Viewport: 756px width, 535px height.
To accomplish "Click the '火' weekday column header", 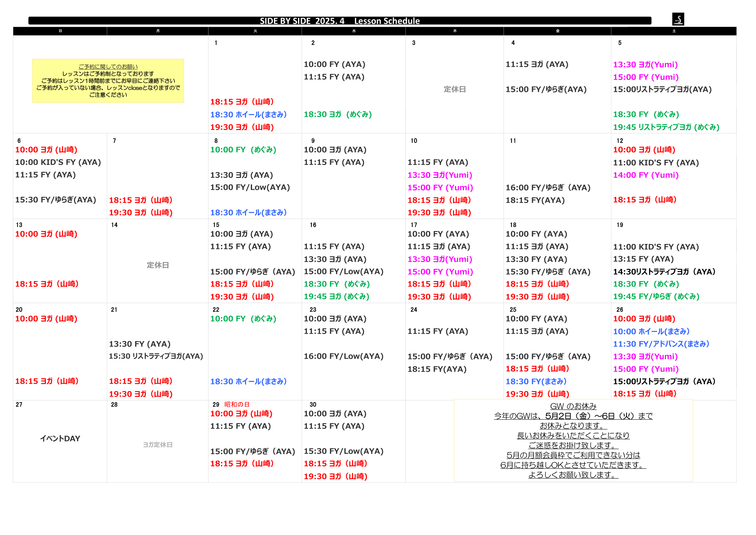I will click(255, 31).
